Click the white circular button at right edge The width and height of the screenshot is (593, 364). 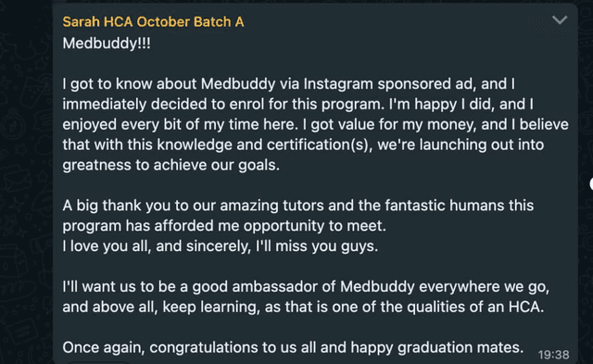point(591,183)
